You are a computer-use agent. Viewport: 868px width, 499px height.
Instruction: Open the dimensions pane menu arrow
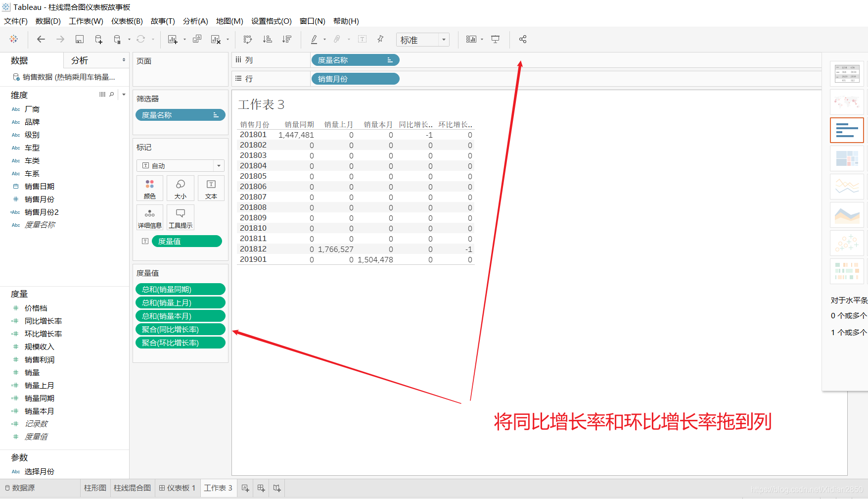[x=124, y=94]
